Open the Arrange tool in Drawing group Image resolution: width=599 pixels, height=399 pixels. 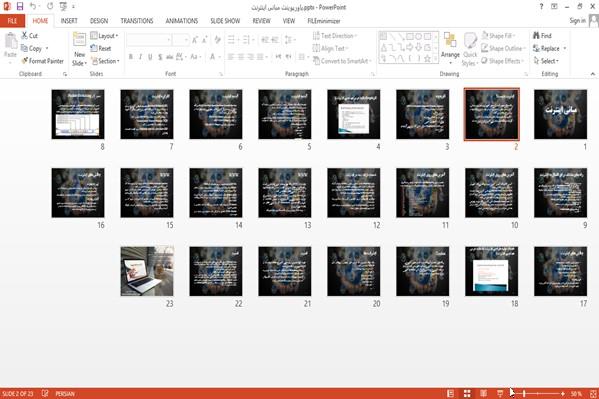click(x=450, y=49)
